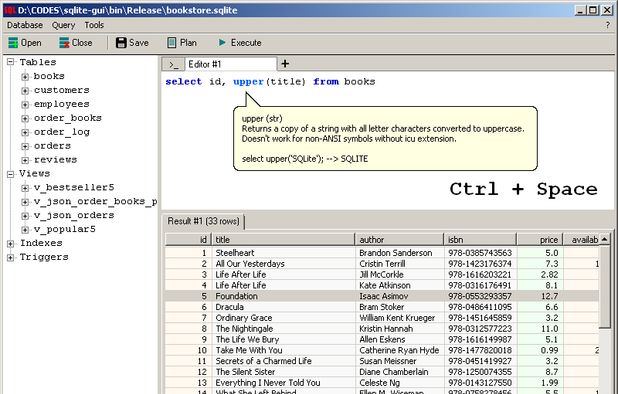Sort by the title column header
The image size is (618, 394).
[x=283, y=239]
